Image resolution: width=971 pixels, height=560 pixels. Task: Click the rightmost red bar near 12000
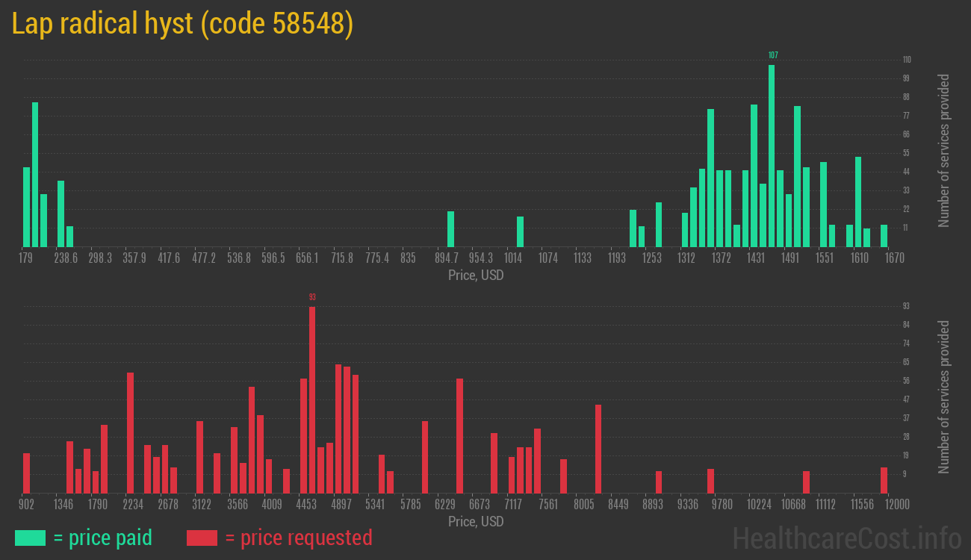coord(884,479)
